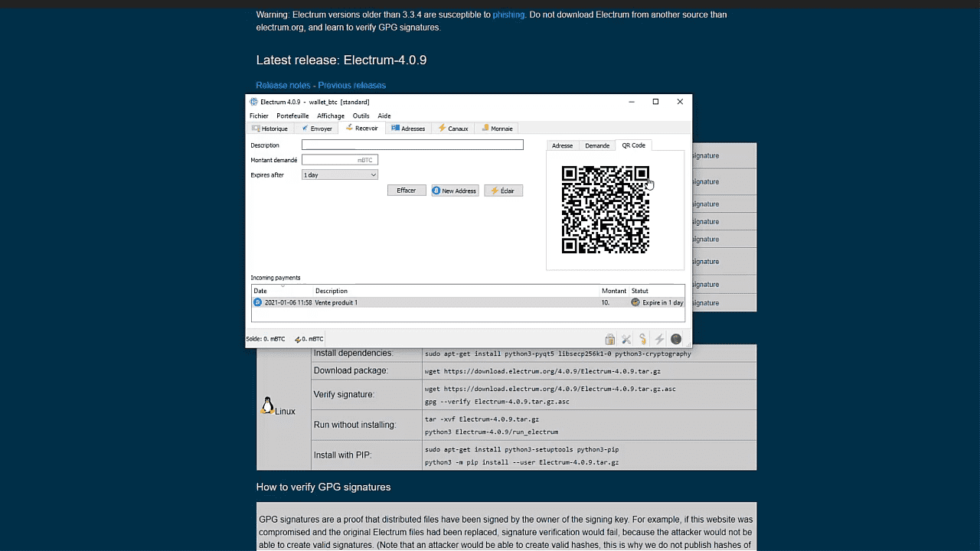Click the Effacer button
The width and height of the screenshot is (980, 551).
tap(407, 191)
